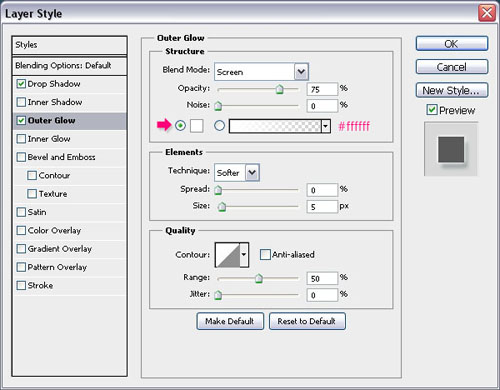The width and height of the screenshot is (500, 390).
Task: Close the Layer Style dialog
Action: [x=487, y=13]
